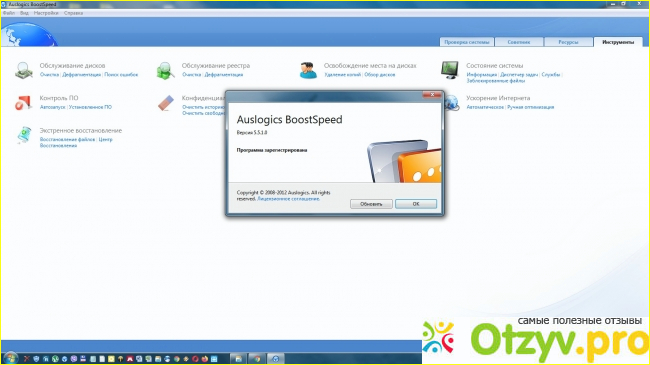Click the Disk Maintenance (Обслуживание дисков) icon
Viewport: 650px width, 365px height.
[24, 70]
